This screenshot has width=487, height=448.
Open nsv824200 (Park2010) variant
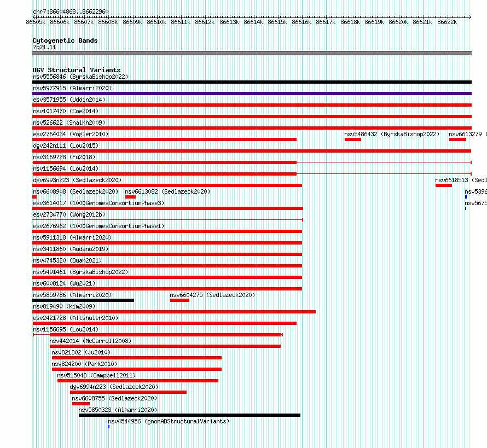click(x=84, y=364)
